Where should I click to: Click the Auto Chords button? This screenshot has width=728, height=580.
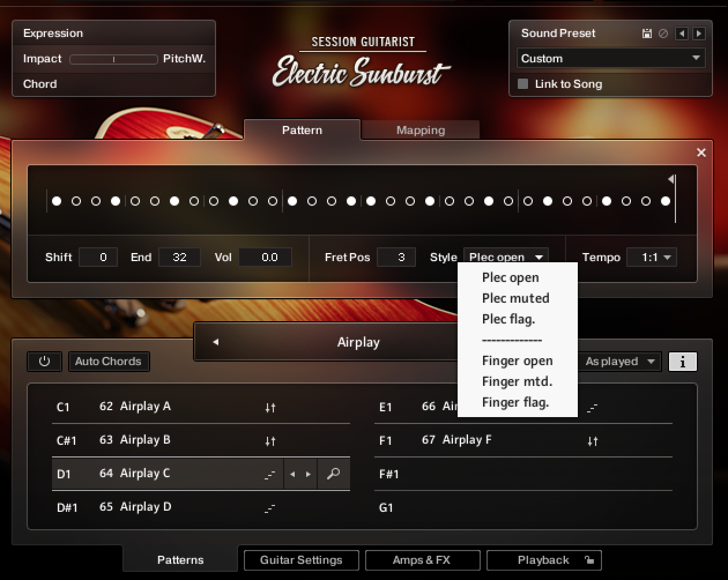pyautogui.click(x=109, y=362)
